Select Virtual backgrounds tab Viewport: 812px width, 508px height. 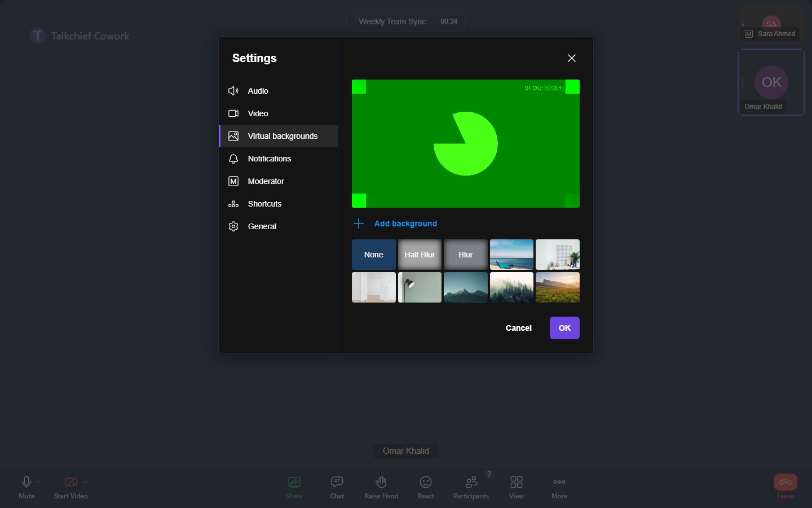click(x=278, y=136)
